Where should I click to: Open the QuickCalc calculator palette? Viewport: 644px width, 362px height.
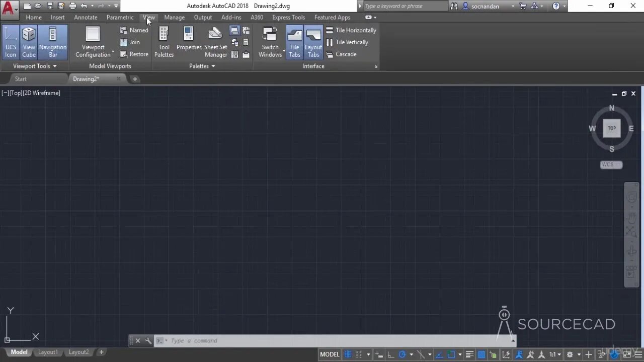pyautogui.click(x=246, y=42)
